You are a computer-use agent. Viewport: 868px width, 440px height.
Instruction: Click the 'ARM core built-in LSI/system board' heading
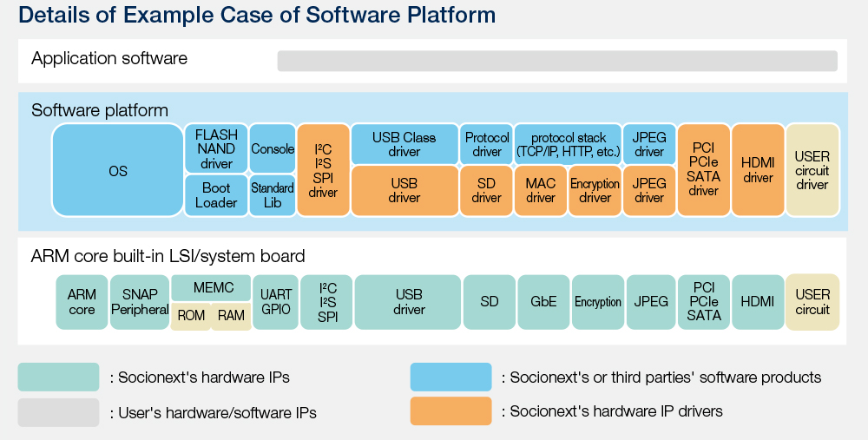point(168,256)
